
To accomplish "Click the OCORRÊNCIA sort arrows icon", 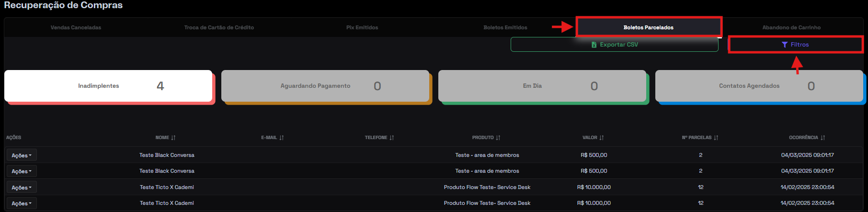I will point(823,138).
